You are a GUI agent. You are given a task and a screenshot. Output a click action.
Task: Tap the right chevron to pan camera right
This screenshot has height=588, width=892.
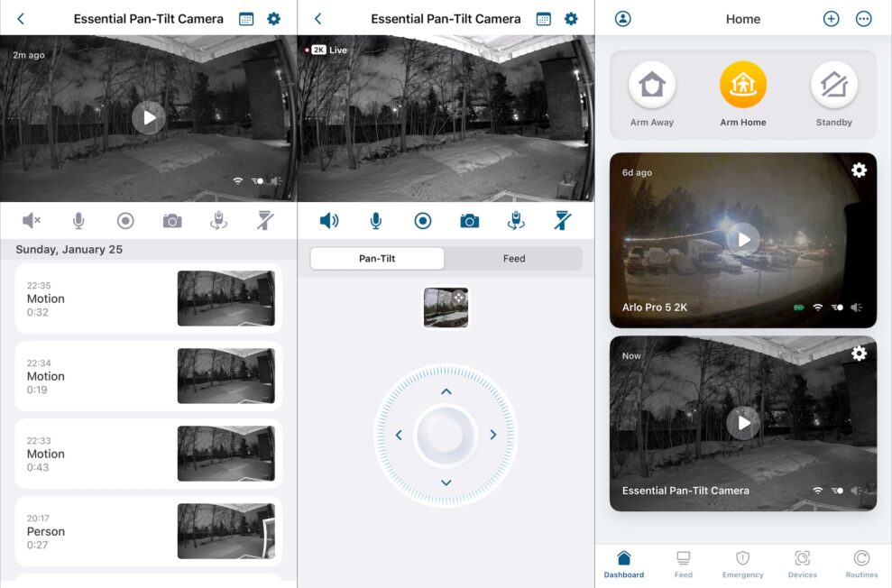492,435
